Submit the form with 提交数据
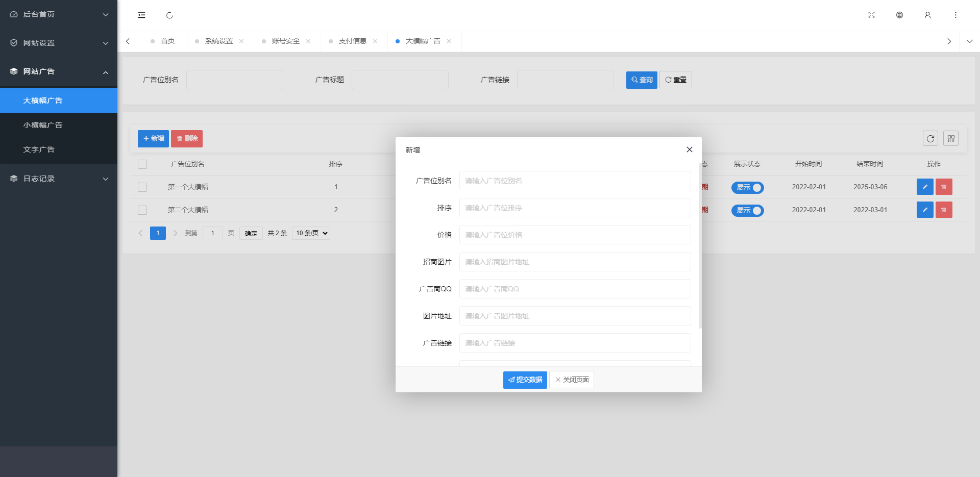 click(525, 380)
